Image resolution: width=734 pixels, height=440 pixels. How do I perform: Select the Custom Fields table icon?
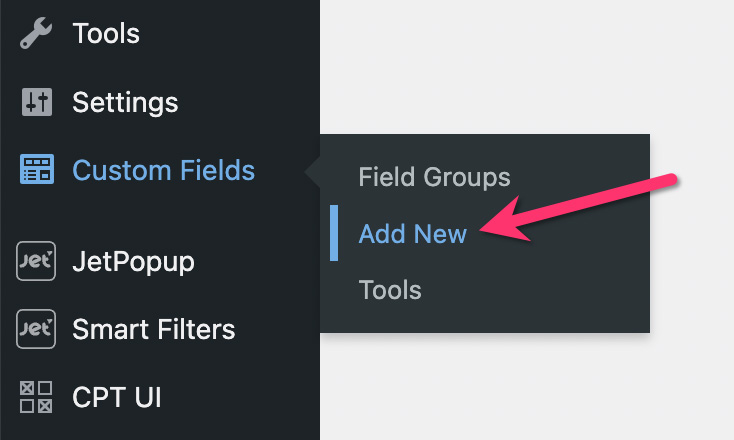[x=37, y=169]
